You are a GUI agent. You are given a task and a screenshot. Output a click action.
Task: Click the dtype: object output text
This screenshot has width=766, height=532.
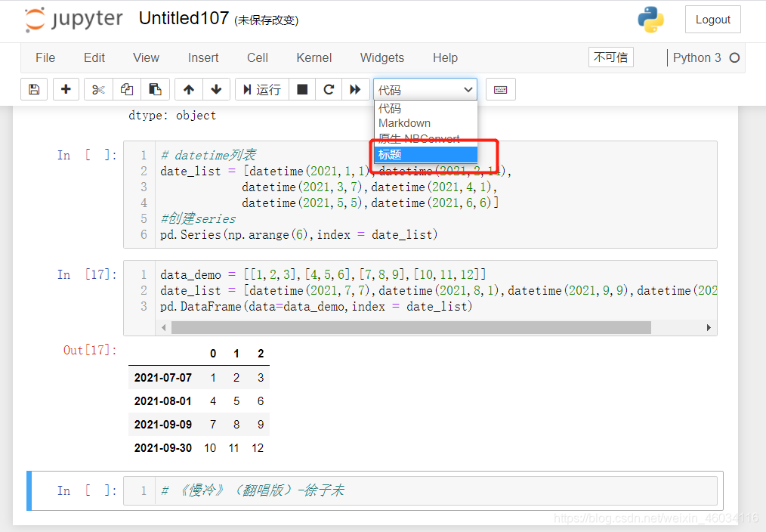172,116
